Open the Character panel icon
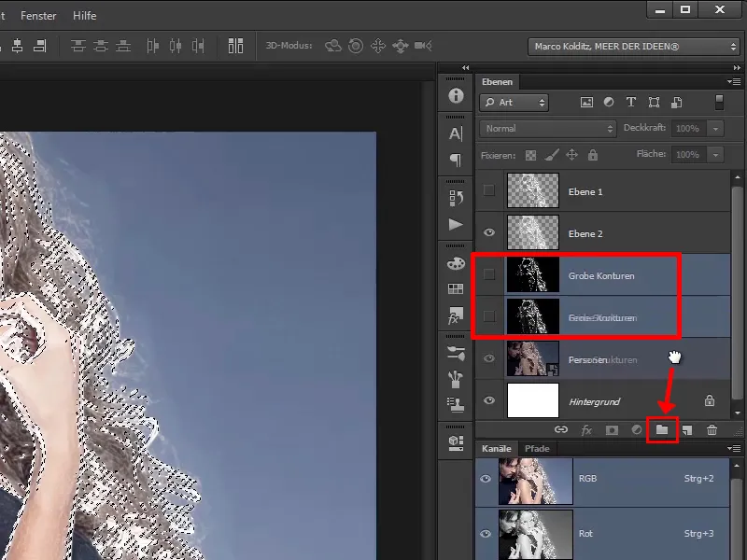 coord(456,133)
